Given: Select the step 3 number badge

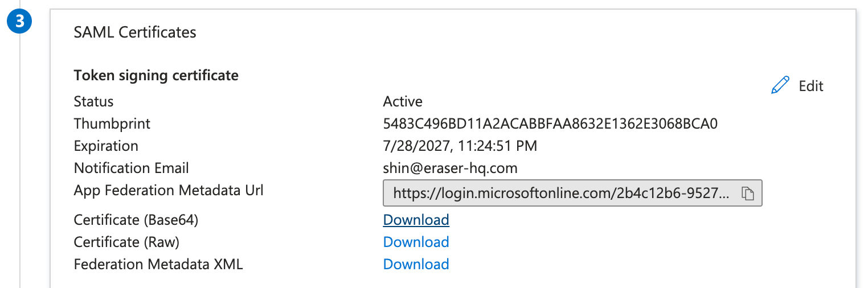Looking at the screenshot, I should [x=20, y=22].
